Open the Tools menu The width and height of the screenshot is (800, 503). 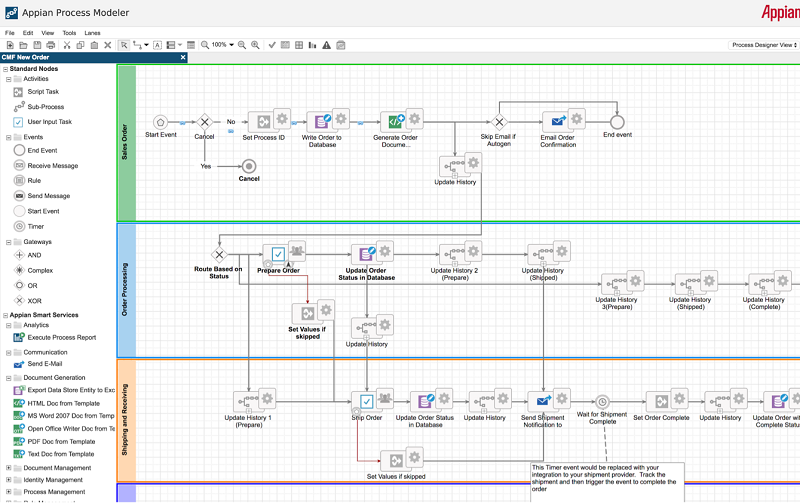pyautogui.click(x=69, y=33)
